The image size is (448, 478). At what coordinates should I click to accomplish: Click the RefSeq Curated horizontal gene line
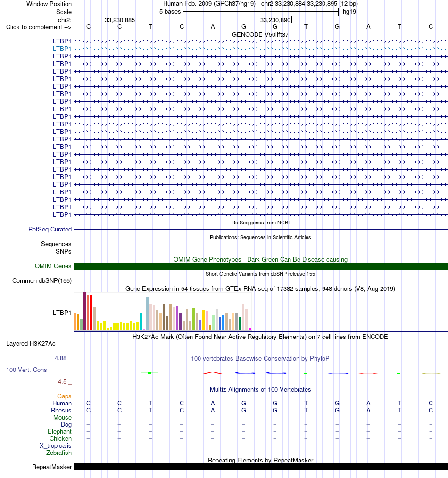coord(260,229)
